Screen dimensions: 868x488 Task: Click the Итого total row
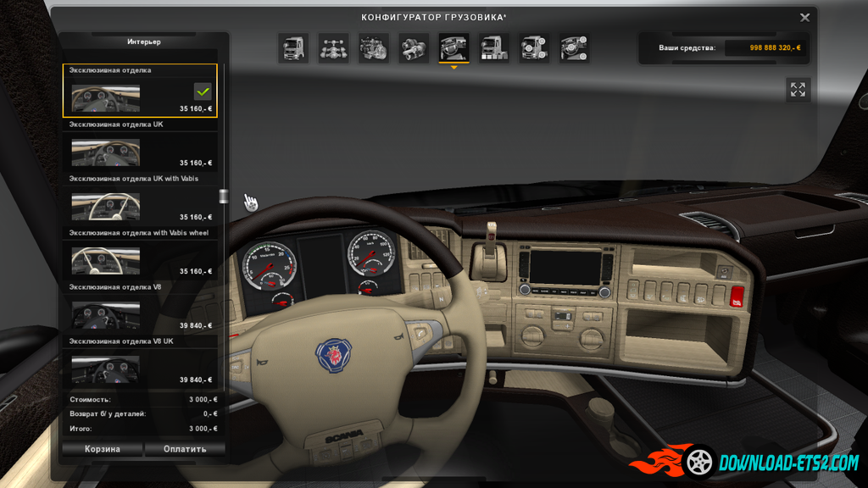(143, 429)
